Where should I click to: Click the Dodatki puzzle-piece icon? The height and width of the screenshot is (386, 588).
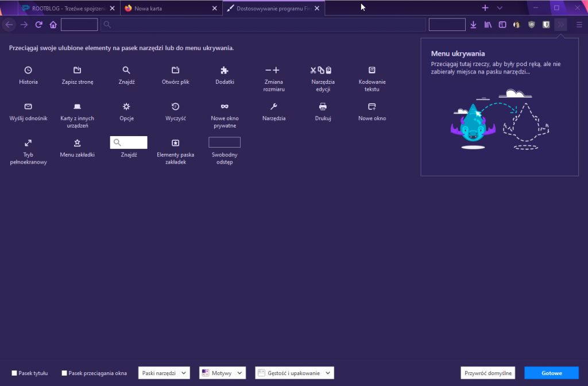224,70
